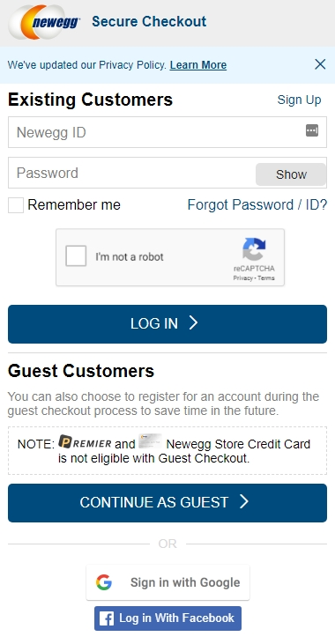
Task: Click the Continue as Guest arrow chevron
Action: tap(243, 501)
